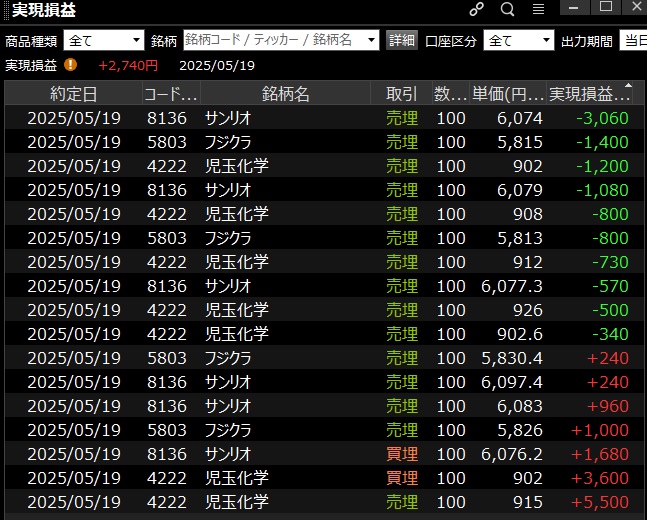Sort by the 銘柄名 column header
This screenshot has width=647, height=520.
[286, 94]
